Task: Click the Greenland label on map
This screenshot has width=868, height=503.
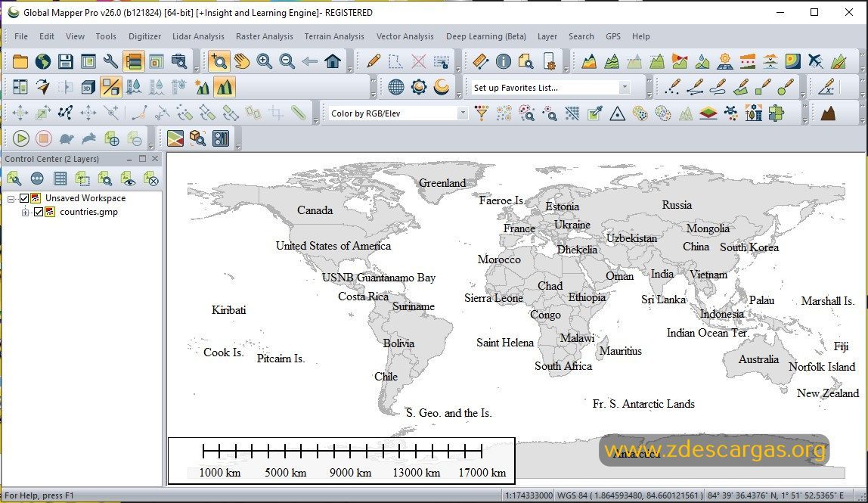Action: (442, 183)
